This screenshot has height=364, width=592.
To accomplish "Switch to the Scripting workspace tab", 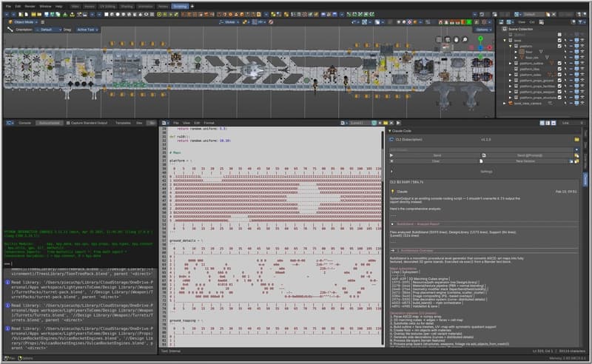I will coord(180,7).
